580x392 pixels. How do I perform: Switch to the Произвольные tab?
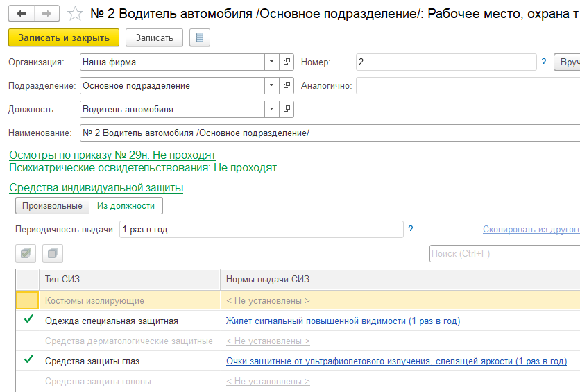[53, 206]
